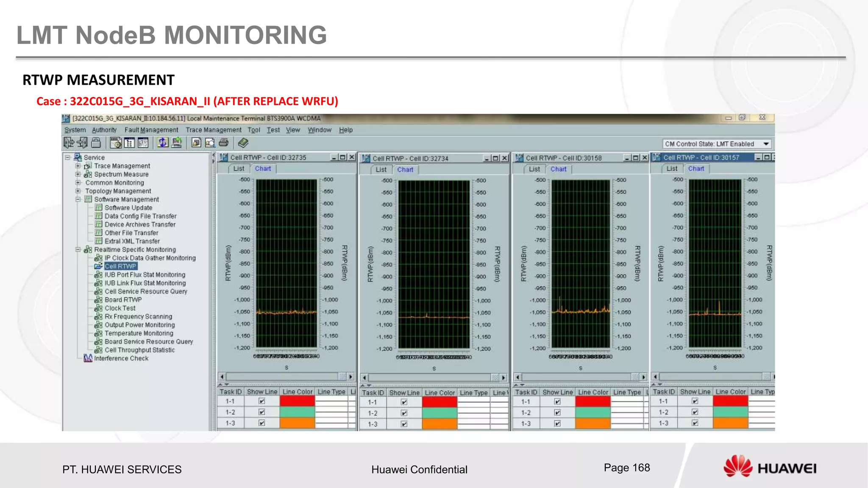The image size is (868, 488).
Task: Open the Fault Management menu
Action: tap(151, 130)
